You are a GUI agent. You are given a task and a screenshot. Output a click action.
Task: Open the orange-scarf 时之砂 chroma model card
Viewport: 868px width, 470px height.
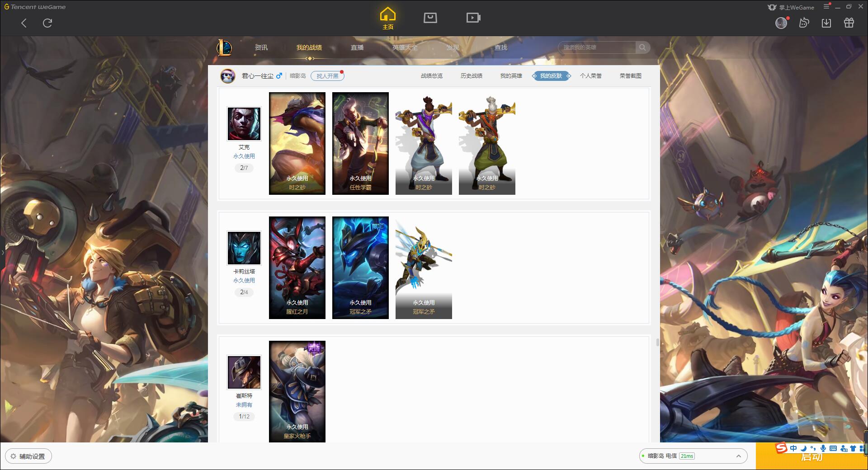(x=487, y=144)
